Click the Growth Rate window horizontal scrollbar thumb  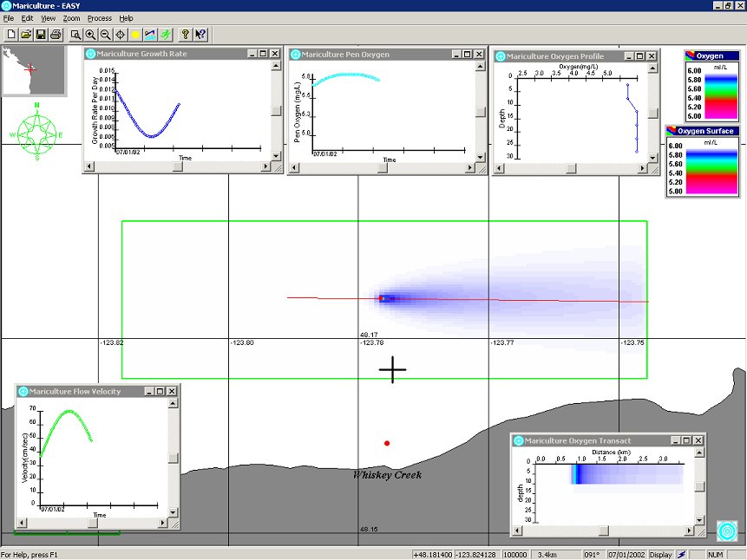(x=178, y=168)
